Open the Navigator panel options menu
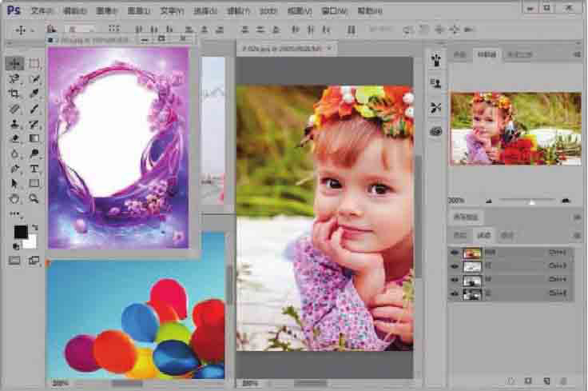Image resolution: width=588 pixels, height=391 pixels. (577, 55)
